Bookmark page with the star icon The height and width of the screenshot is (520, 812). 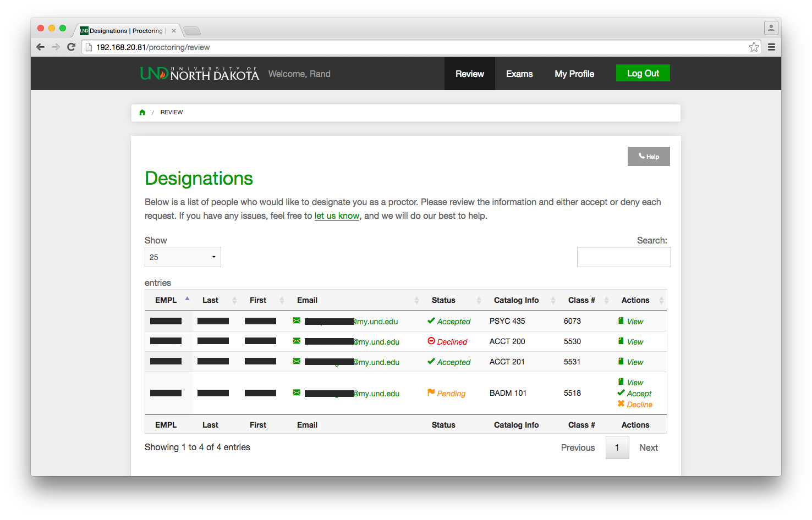[x=754, y=47]
